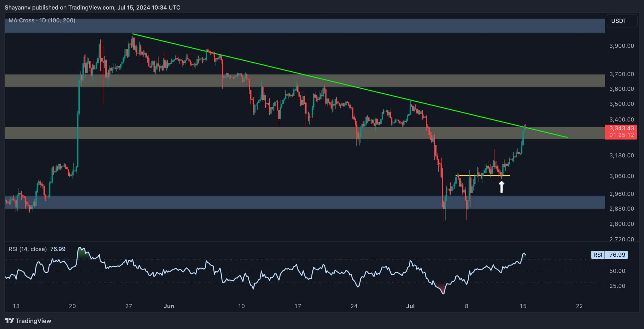Click the 17 date label on the time axis
The image size is (644, 329).
[298, 306]
